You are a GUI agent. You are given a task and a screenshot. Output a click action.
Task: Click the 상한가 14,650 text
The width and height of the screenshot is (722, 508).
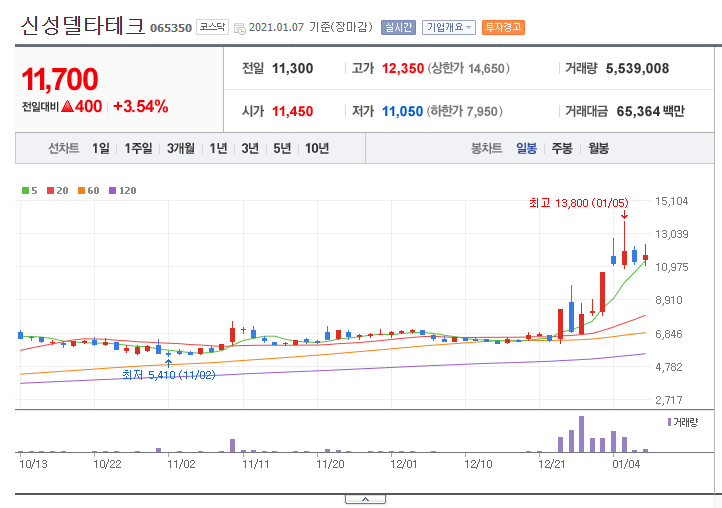(x=468, y=69)
